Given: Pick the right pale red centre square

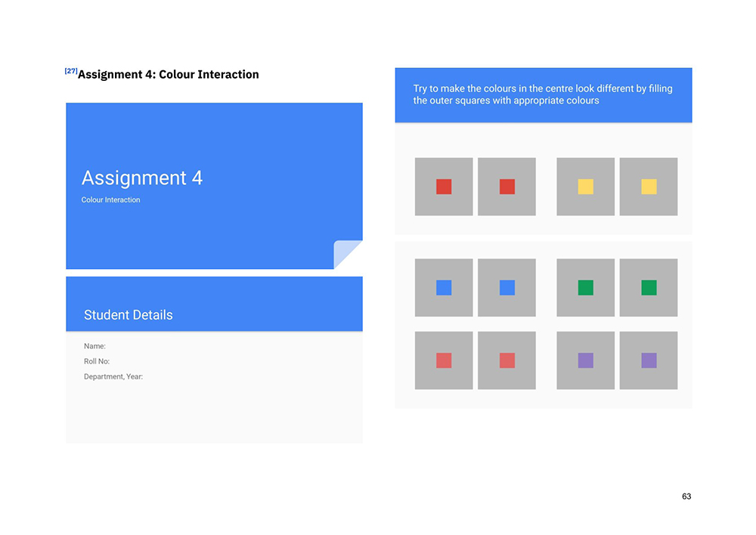Looking at the screenshot, I should point(507,360).
